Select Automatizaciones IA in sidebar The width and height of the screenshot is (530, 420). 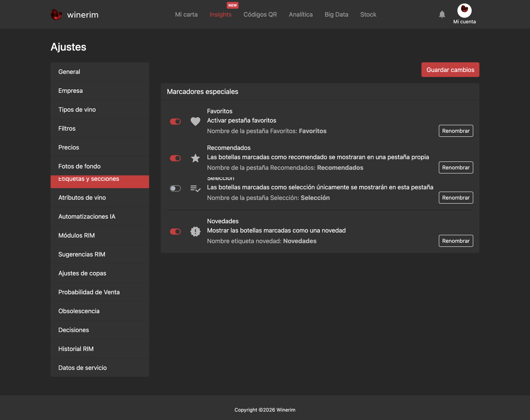[100, 217]
